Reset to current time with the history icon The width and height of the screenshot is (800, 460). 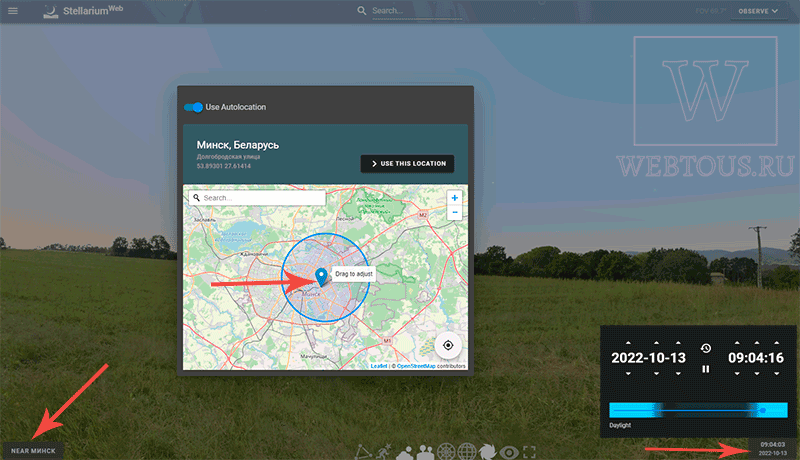pos(706,348)
